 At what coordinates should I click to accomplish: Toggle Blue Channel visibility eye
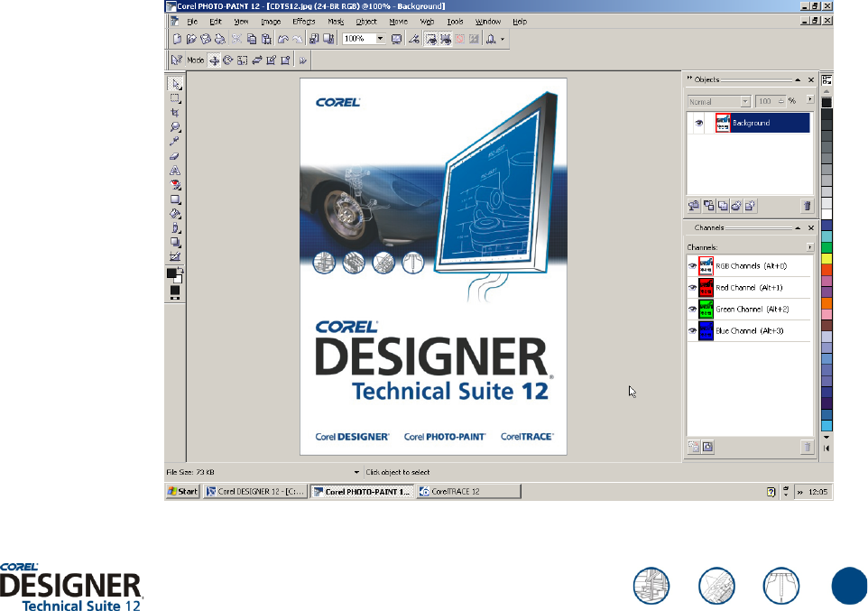[x=692, y=330]
